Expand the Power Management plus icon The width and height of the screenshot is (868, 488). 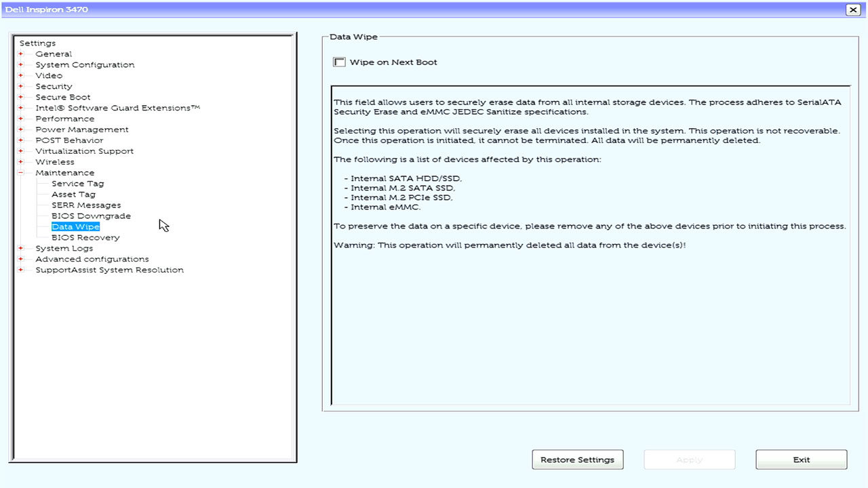pyautogui.click(x=21, y=129)
